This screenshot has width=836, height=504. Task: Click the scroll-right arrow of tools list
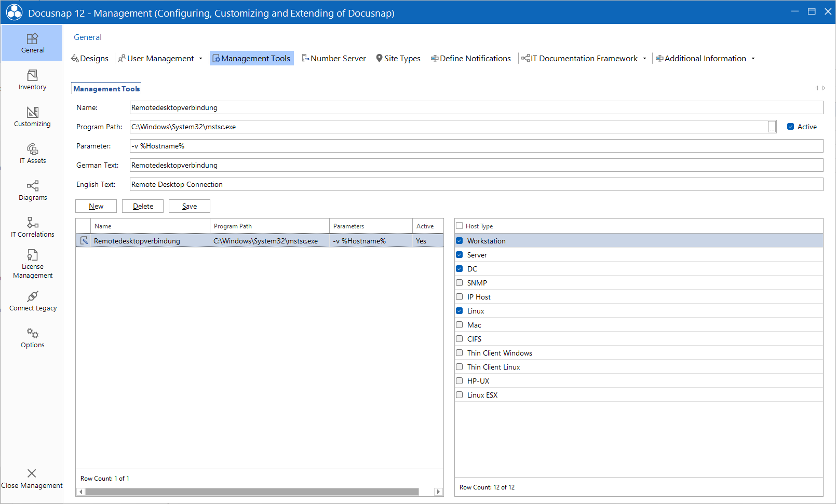point(438,492)
